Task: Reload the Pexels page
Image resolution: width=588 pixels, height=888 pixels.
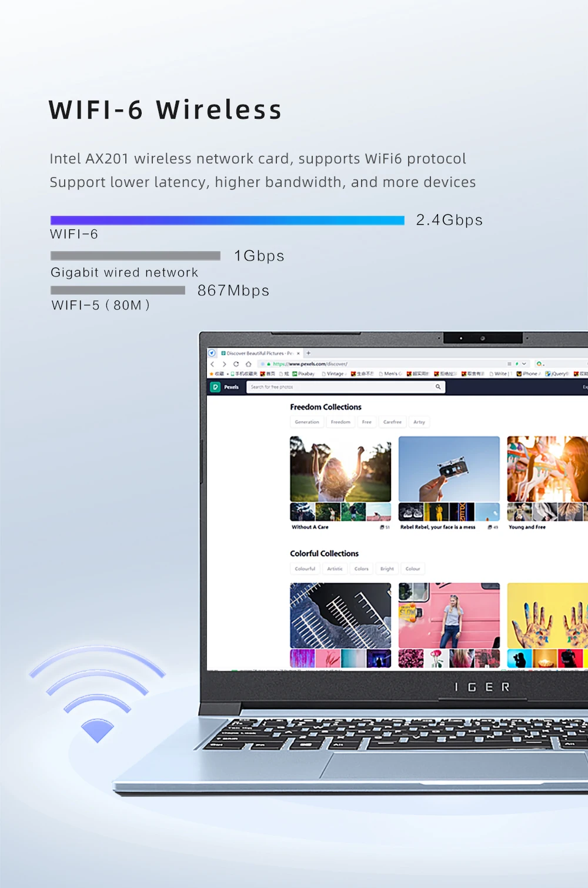Action: pos(236,364)
